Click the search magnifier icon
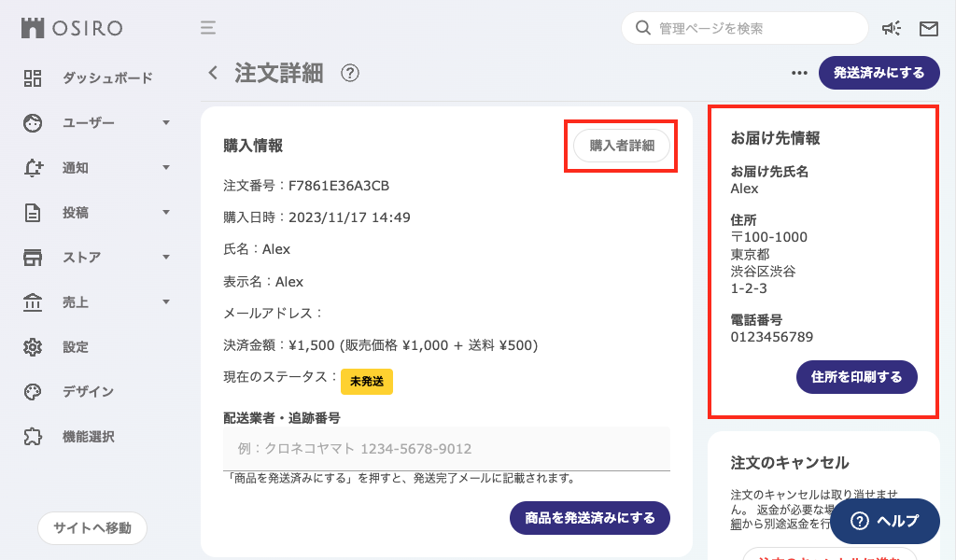Viewport: 956px width, 560px height. click(x=642, y=28)
